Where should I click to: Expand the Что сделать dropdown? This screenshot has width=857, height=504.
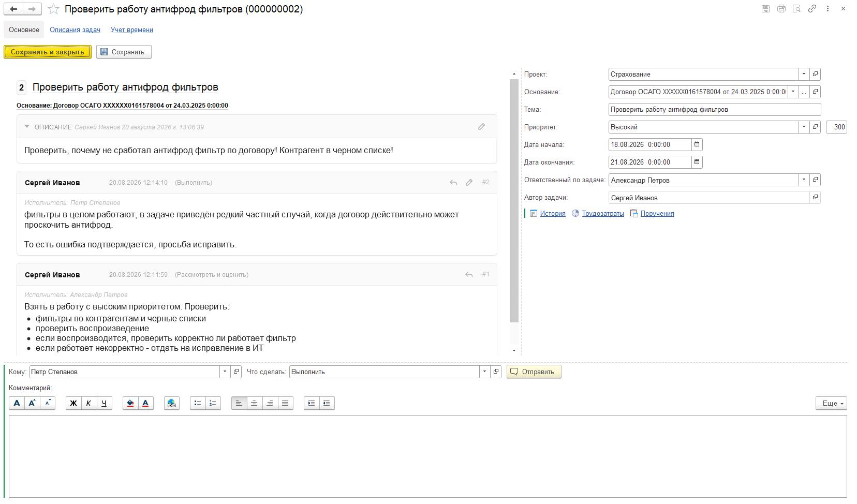(x=484, y=372)
